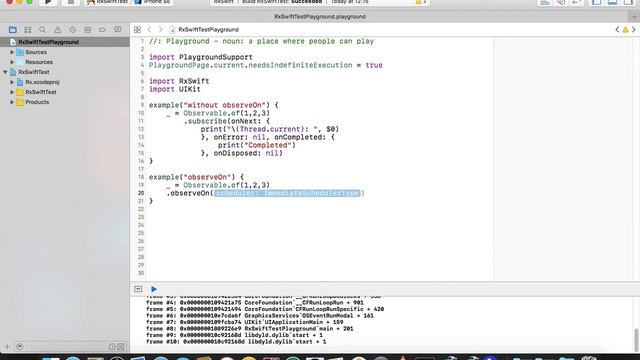Click line number 20 in gutter
Viewport: 640px width, 360px height.
(141, 193)
